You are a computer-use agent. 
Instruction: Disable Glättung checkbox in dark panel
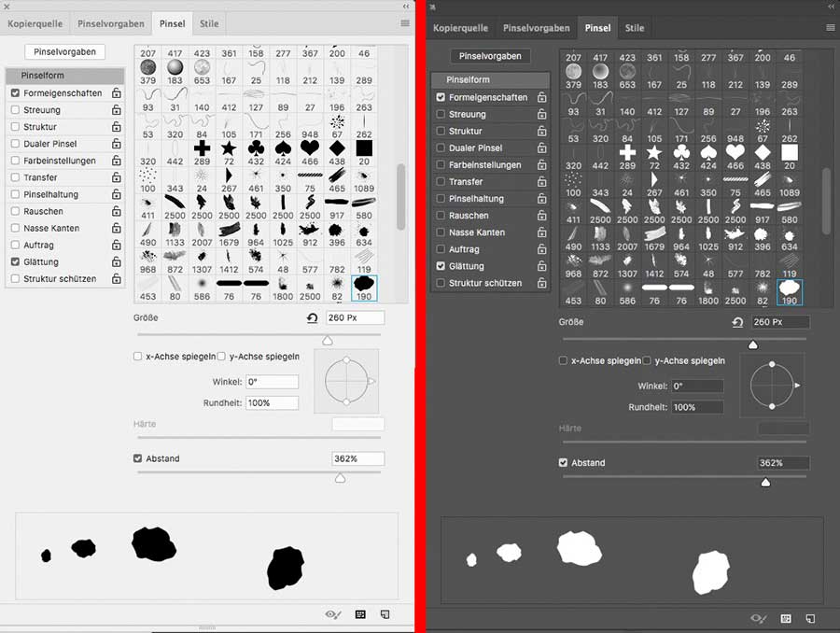(441, 266)
